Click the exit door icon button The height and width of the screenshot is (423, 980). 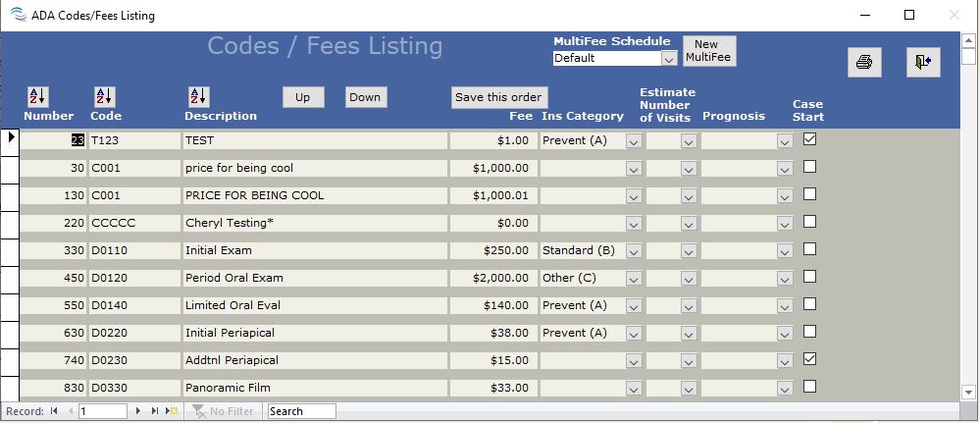pyautogui.click(x=922, y=62)
